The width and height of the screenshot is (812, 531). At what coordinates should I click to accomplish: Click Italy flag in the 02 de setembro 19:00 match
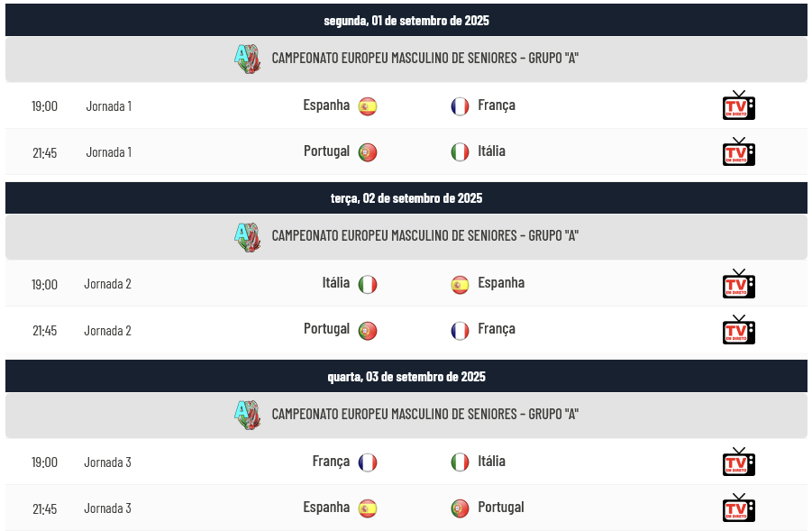point(368,284)
